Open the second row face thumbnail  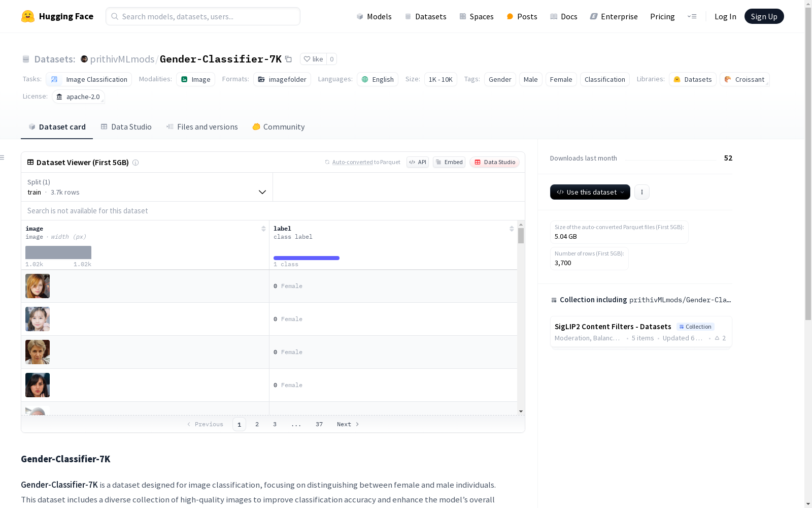pos(38,319)
